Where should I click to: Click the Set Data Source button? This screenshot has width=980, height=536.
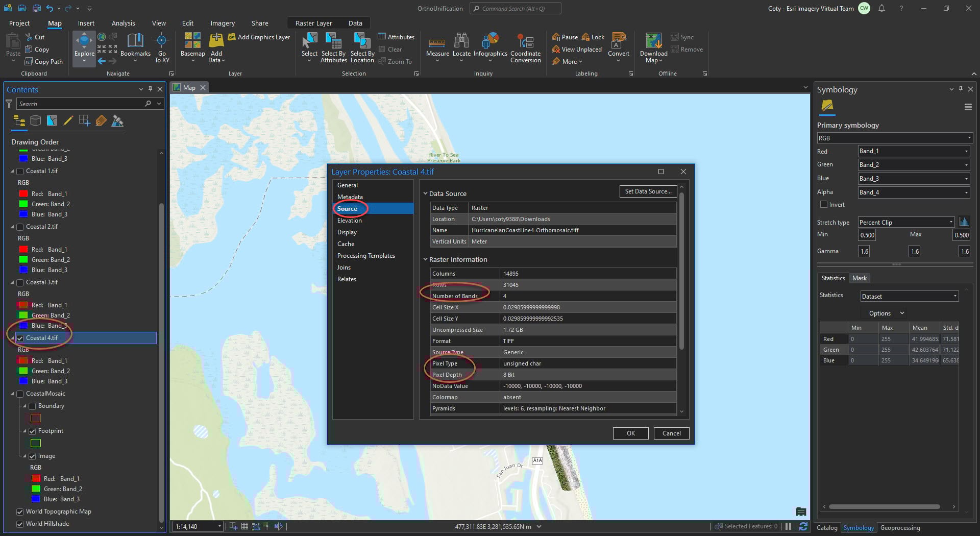(x=648, y=191)
